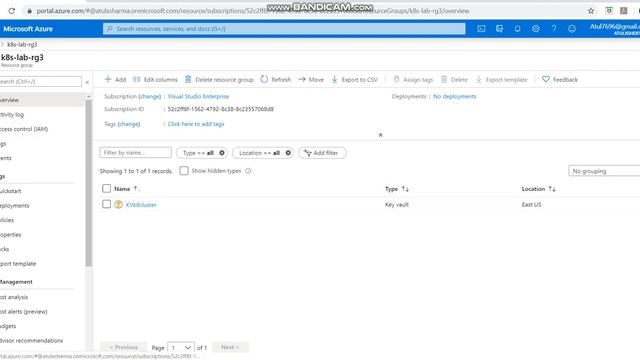This screenshot has height=360, width=640.
Task: Tick the checkbox for KVk8cluster
Action: [107, 204]
